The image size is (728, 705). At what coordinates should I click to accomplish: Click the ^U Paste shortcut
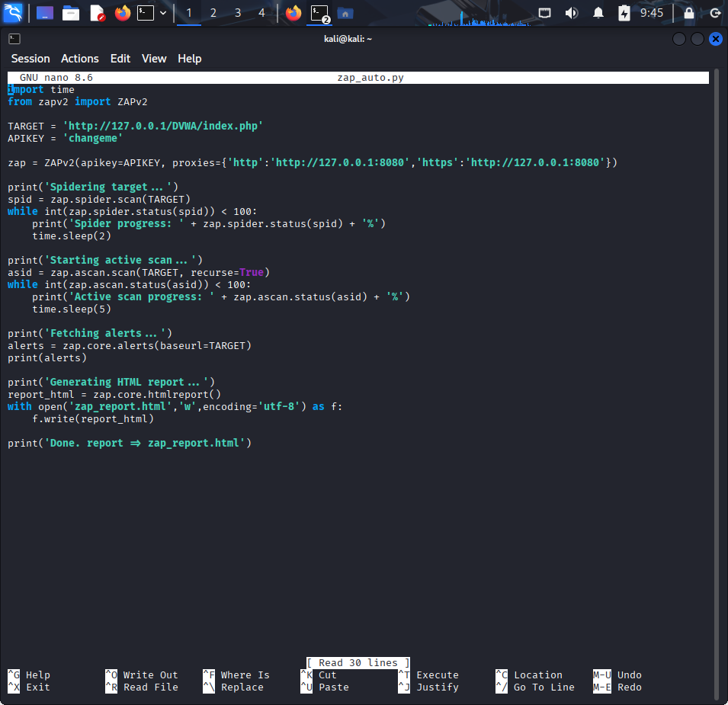click(325, 687)
